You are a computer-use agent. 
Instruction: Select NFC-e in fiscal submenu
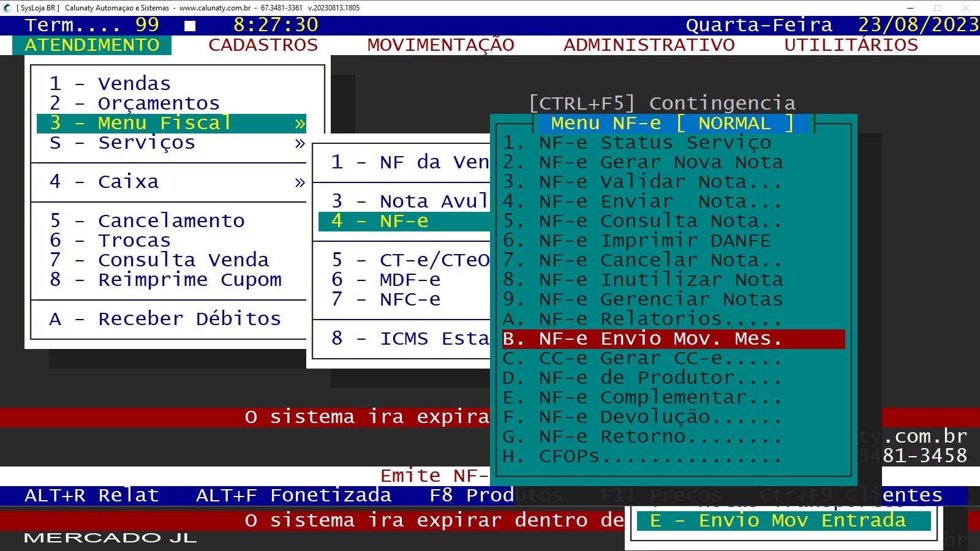(x=409, y=299)
